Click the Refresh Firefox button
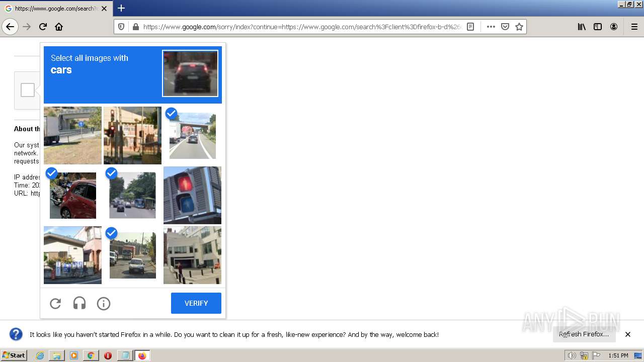644x362 pixels. (584, 334)
